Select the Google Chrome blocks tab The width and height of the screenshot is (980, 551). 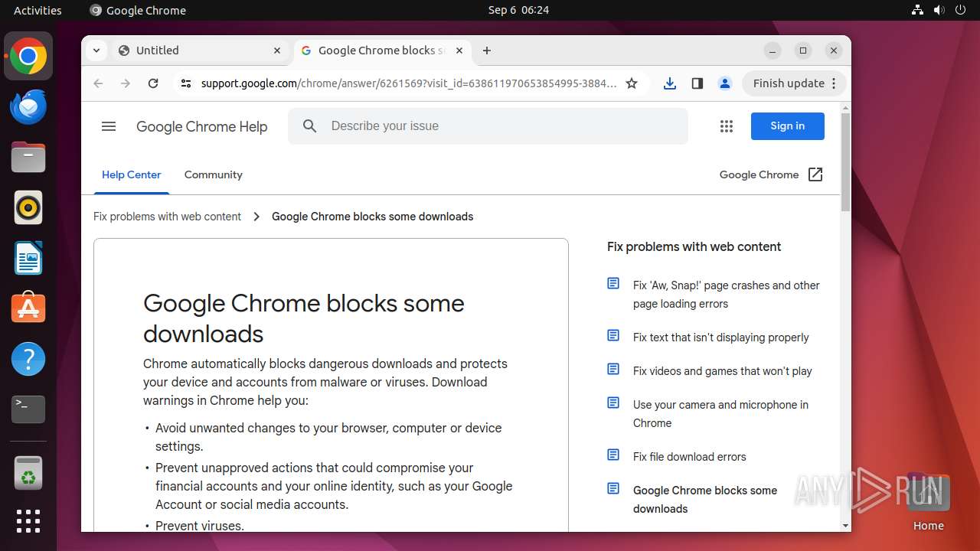click(382, 51)
